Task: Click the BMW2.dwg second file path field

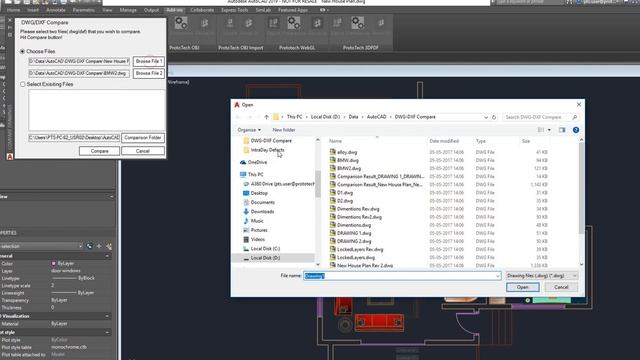Action: (79, 73)
